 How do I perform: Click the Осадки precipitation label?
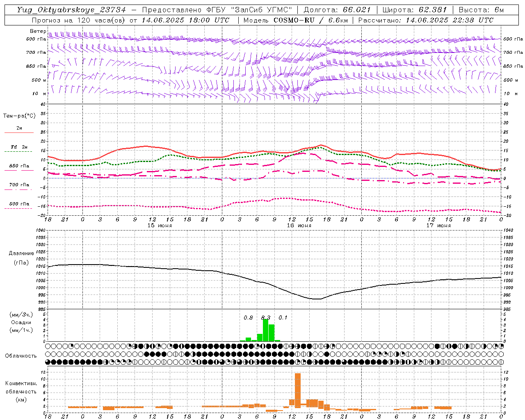21,322
